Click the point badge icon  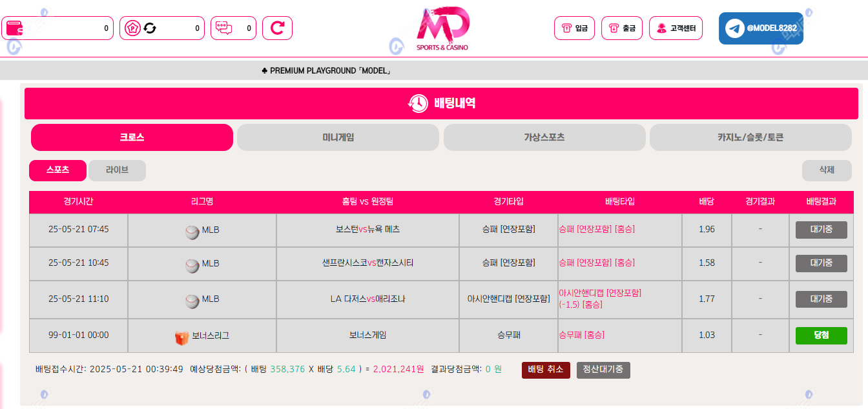point(131,28)
